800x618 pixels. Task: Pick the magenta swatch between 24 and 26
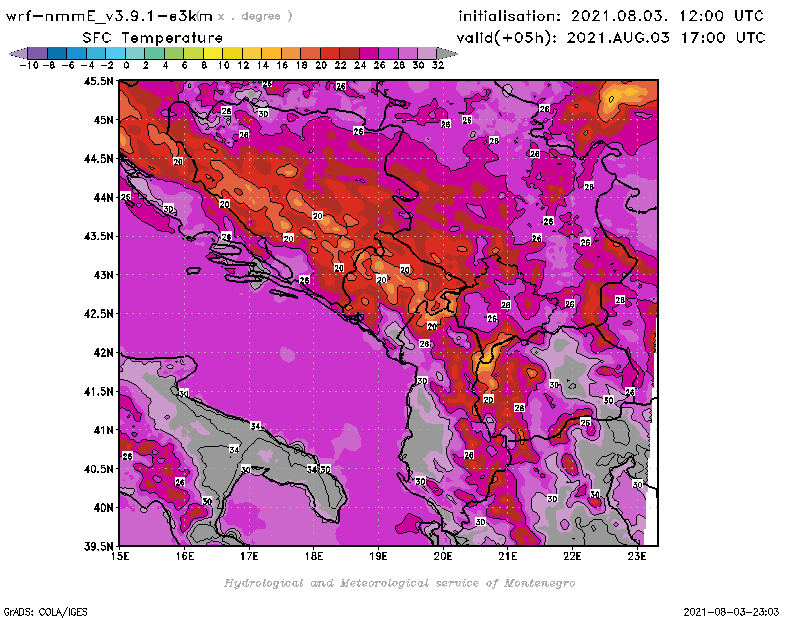coord(369,53)
